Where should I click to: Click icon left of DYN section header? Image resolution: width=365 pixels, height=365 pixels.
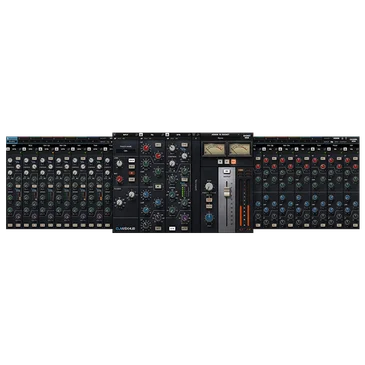[167, 134]
